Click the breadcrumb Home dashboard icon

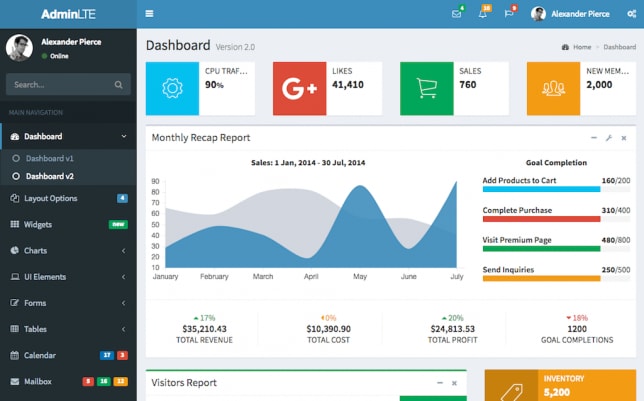tap(566, 47)
